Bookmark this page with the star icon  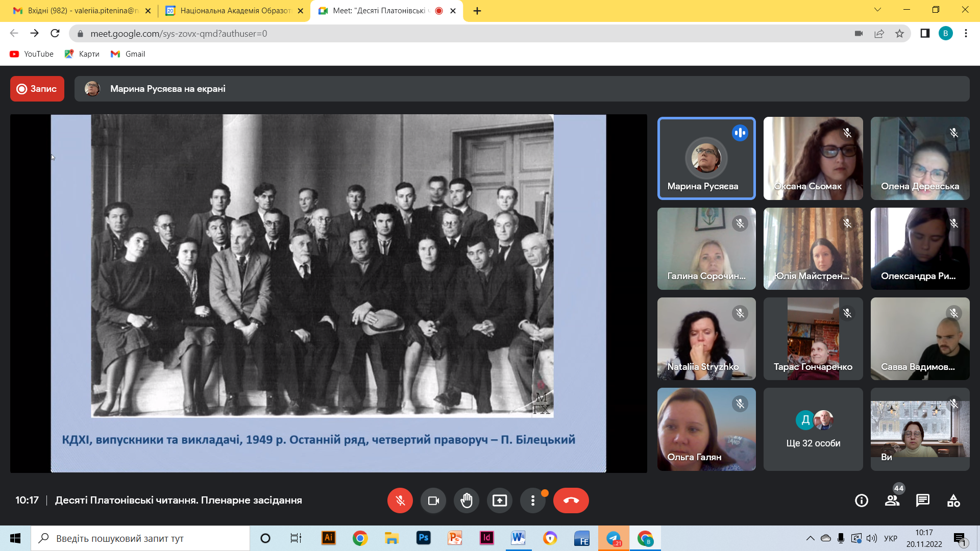point(899,34)
